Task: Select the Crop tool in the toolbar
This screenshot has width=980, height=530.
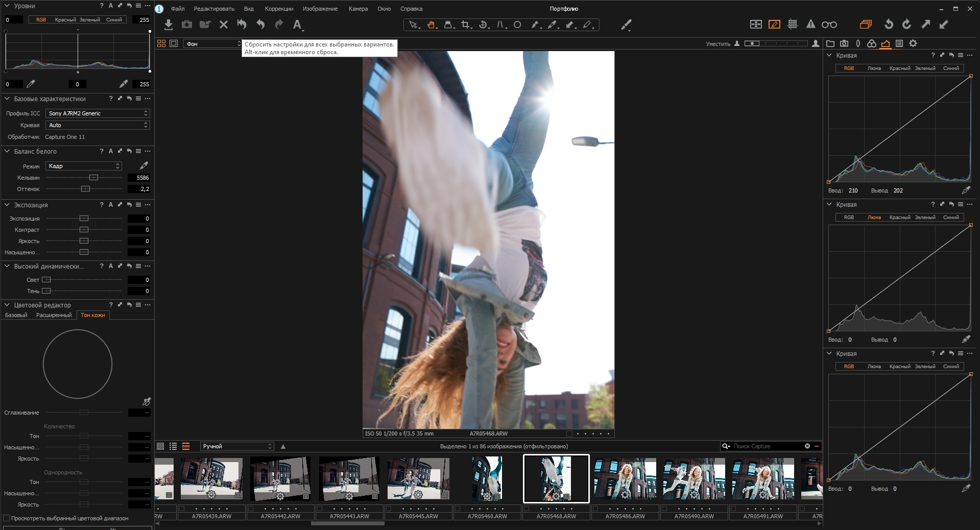Action: click(x=465, y=25)
